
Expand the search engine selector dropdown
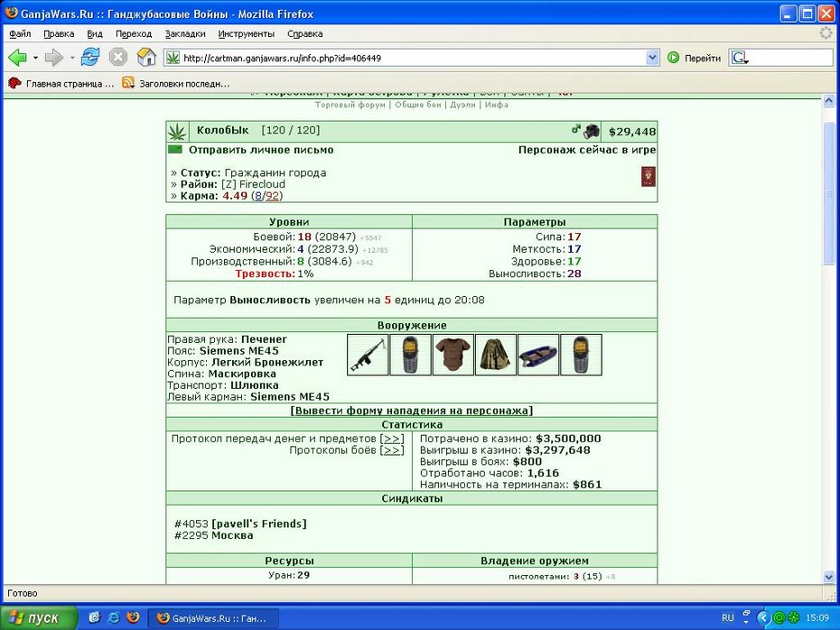(741, 58)
